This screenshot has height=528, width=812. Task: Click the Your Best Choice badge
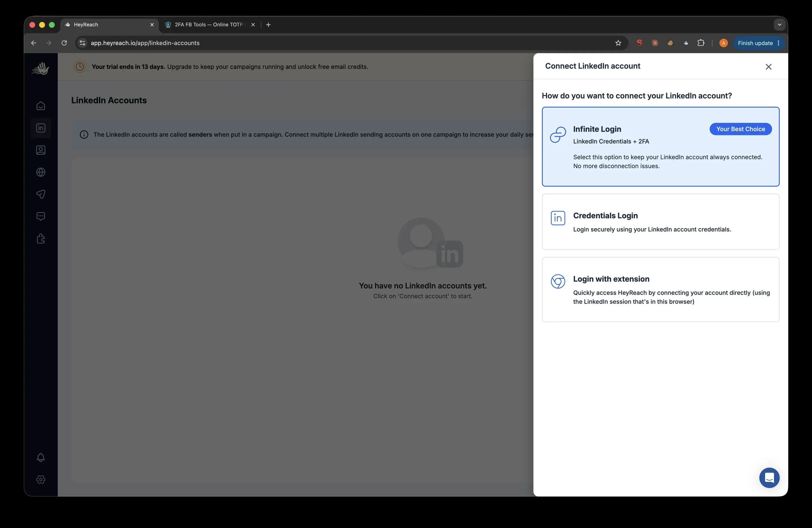point(740,129)
